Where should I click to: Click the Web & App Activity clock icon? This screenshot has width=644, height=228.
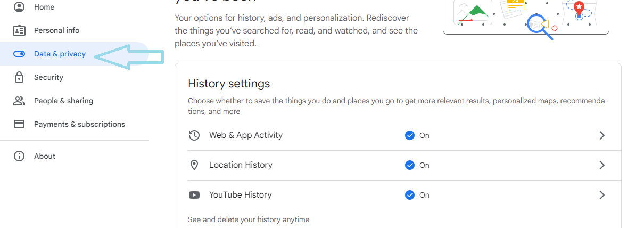(194, 135)
